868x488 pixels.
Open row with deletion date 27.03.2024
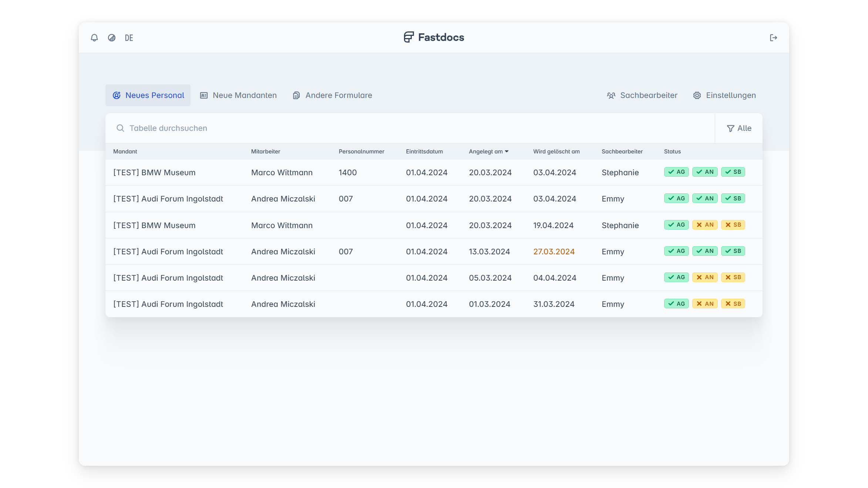(x=554, y=252)
